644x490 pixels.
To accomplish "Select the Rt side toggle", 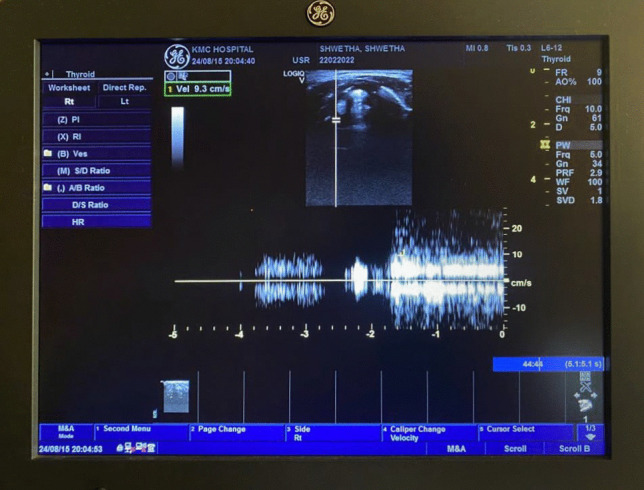I will click(69, 102).
